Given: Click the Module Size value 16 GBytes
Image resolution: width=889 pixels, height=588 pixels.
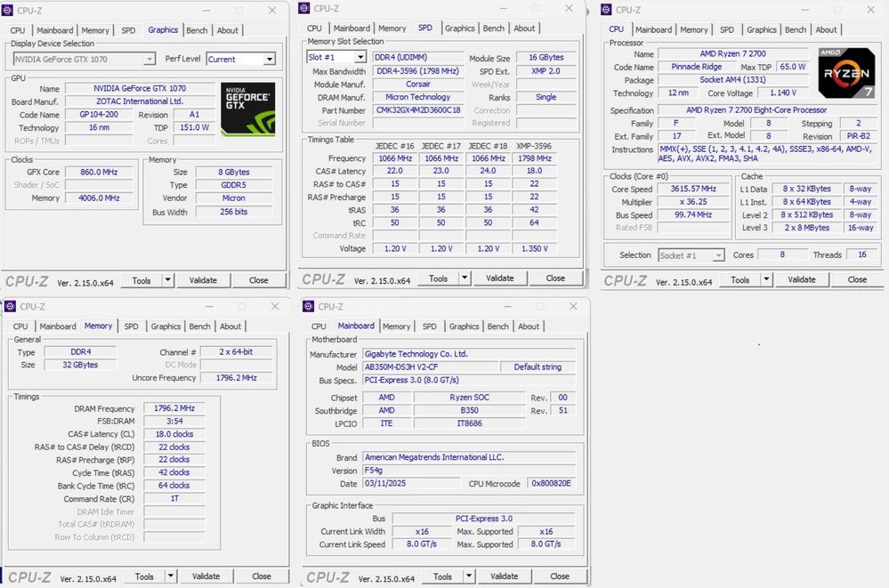Looking at the screenshot, I should point(546,57).
